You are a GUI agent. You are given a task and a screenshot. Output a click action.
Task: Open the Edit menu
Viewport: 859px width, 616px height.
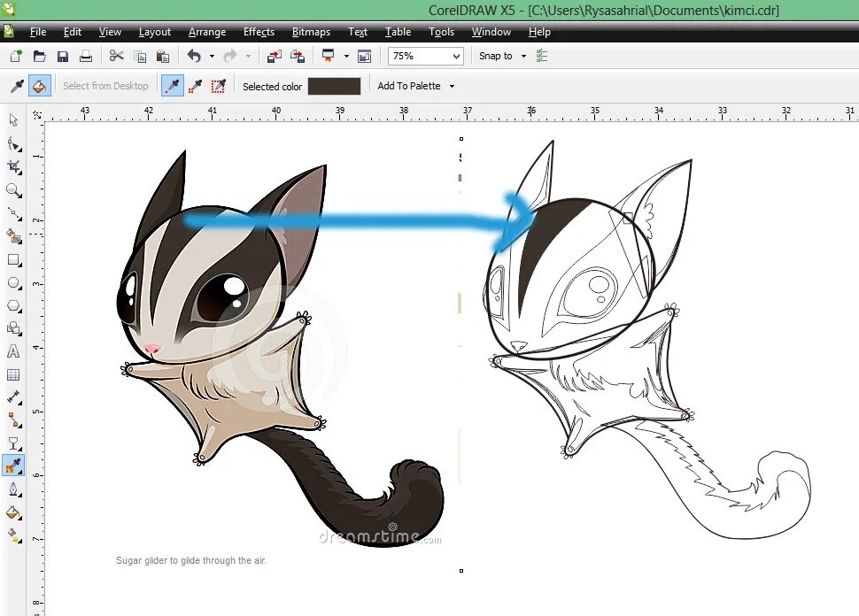click(x=73, y=32)
